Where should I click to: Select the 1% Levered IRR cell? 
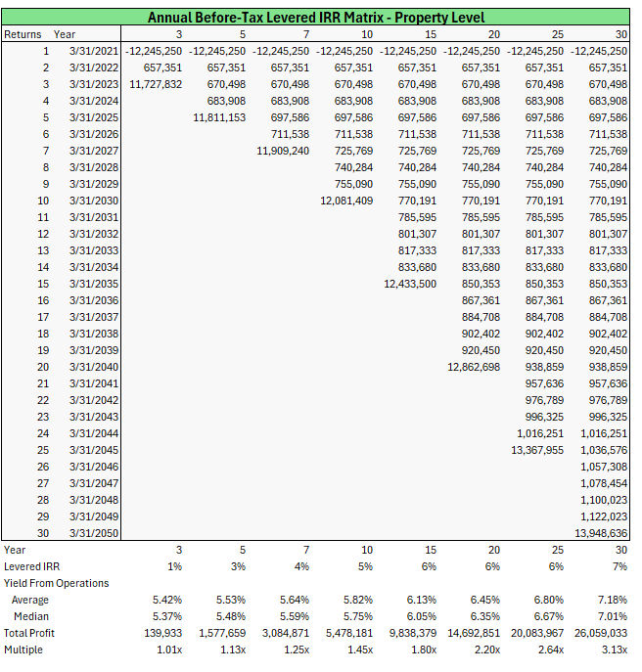(x=174, y=566)
